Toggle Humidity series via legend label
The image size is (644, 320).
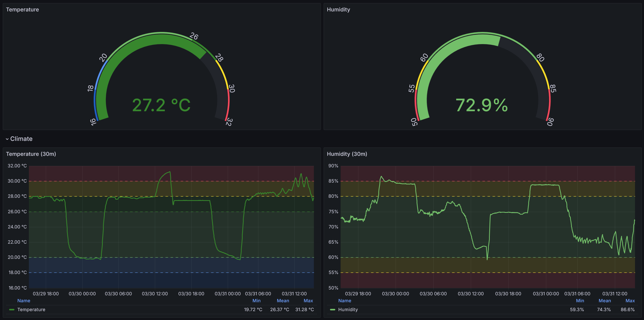(348, 310)
